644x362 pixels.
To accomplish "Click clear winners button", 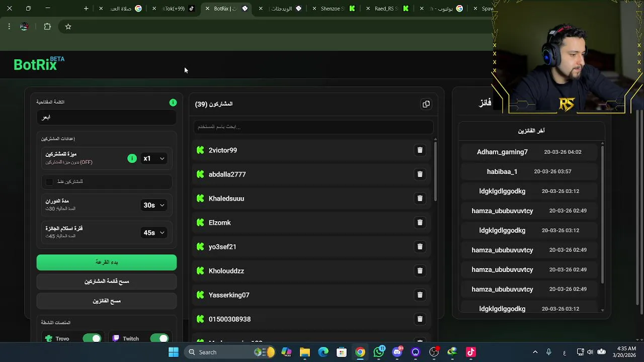I will [x=107, y=301].
